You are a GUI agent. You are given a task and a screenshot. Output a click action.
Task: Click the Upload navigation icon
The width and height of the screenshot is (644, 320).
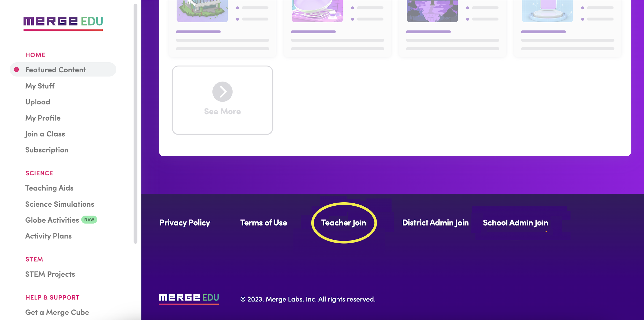[x=37, y=101]
